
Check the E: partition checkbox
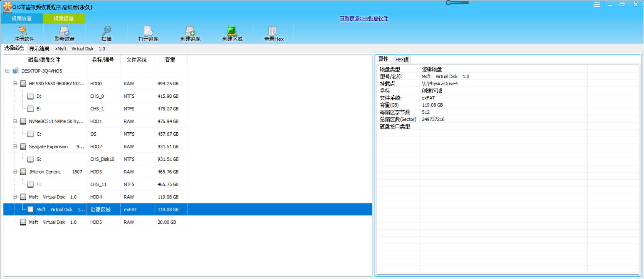tap(31, 109)
